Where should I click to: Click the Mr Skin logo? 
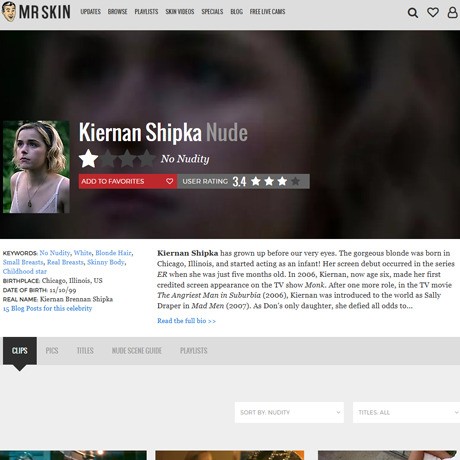[36, 12]
